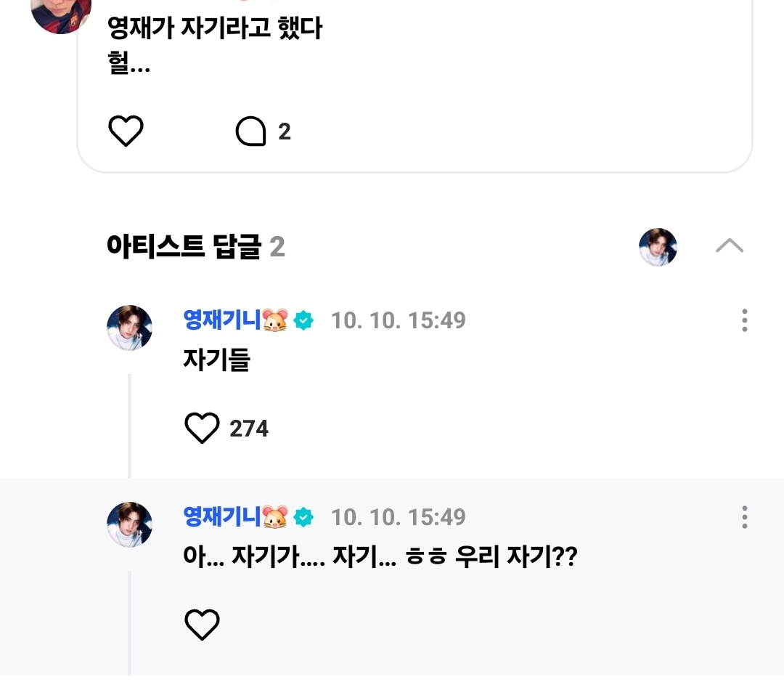Open the first reply's profile picture
The image size is (784, 690).
point(130,328)
